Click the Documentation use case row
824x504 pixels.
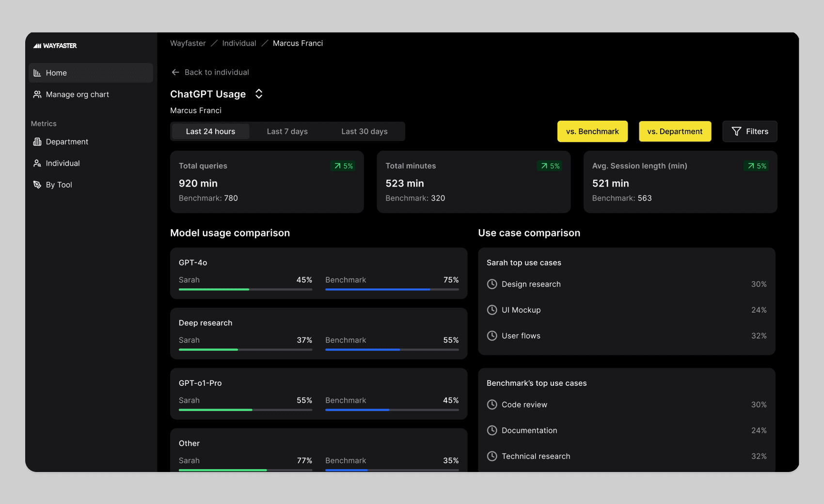pyautogui.click(x=627, y=430)
